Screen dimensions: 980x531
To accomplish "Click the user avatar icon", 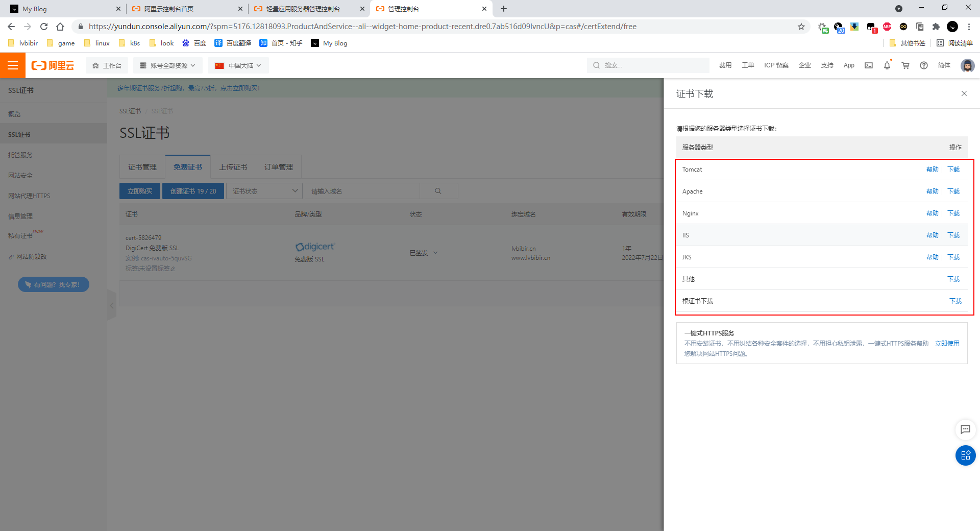I will tap(967, 65).
